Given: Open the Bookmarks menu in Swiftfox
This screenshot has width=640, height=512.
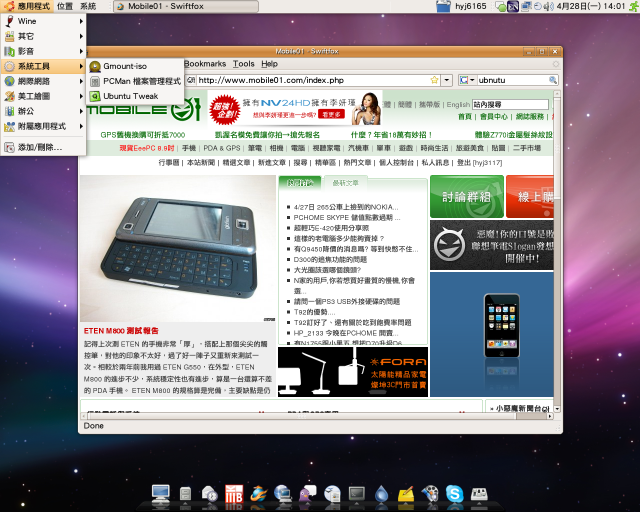Looking at the screenshot, I should pos(205,64).
